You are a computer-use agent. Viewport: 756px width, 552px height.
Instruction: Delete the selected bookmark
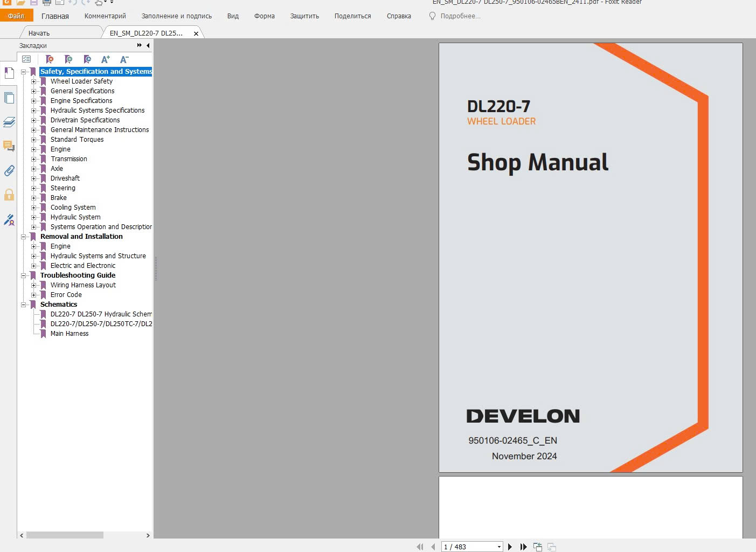pos(50,59)
